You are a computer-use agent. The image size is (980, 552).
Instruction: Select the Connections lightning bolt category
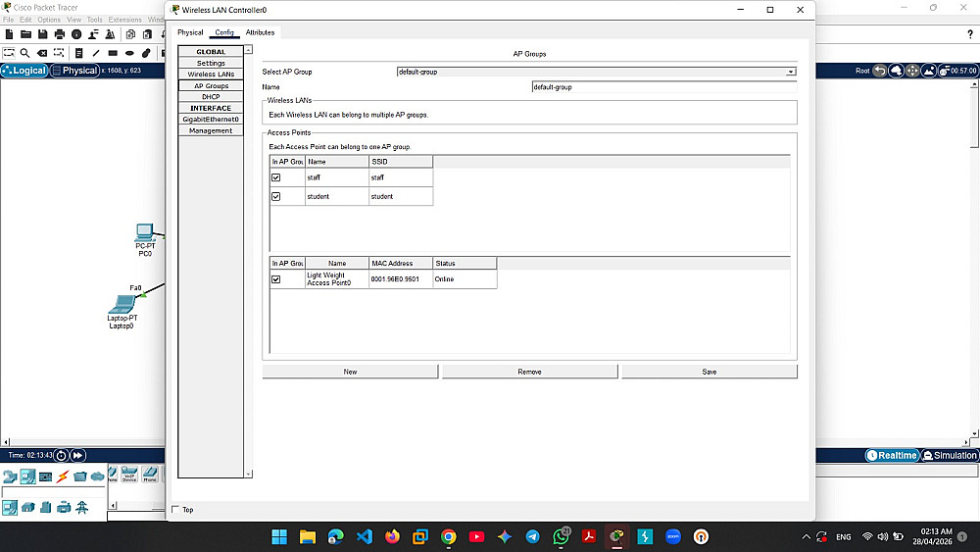coord(63,477)
